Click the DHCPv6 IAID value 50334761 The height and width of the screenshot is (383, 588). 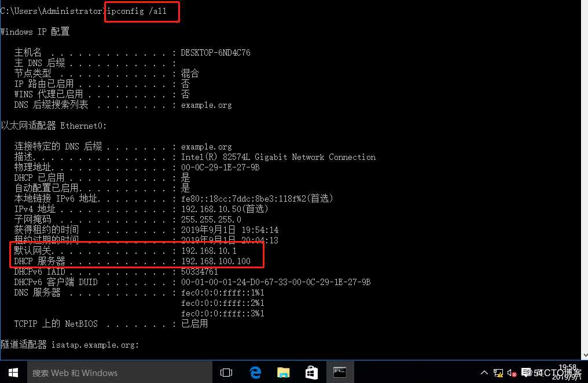[x=199, y=272]
